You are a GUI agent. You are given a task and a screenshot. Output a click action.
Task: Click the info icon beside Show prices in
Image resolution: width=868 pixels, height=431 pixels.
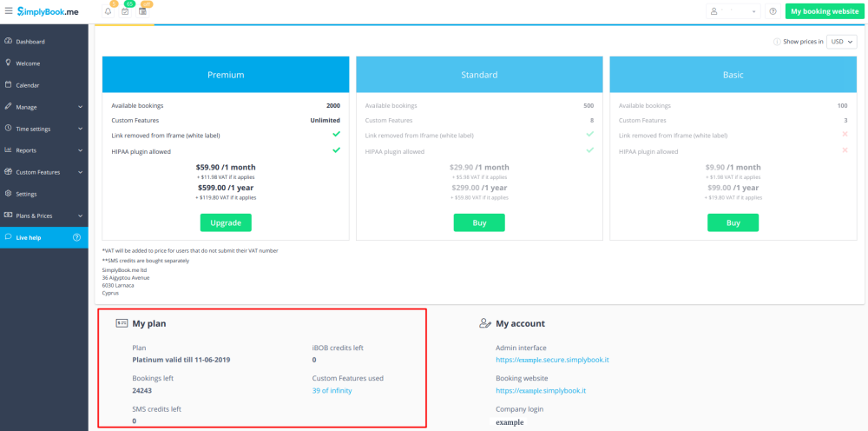(777, 41)
